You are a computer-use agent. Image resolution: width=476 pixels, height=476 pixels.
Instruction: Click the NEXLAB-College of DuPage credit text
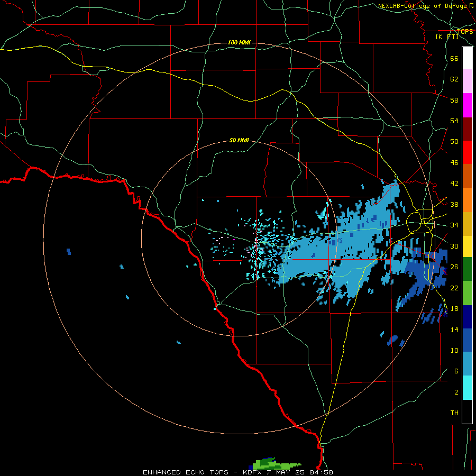pos(426,6)
